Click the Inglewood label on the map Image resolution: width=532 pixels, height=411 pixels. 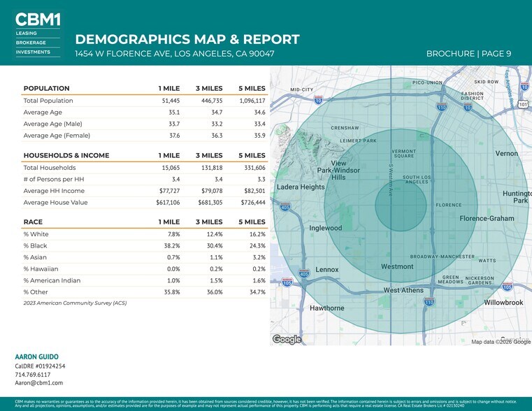325,228
